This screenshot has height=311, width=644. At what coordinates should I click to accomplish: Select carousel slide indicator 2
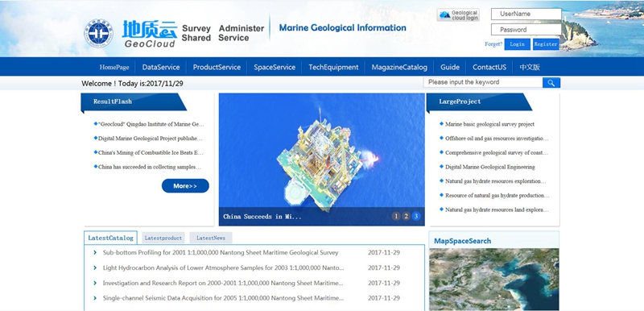pyautogui.click(x=406, y=216)
